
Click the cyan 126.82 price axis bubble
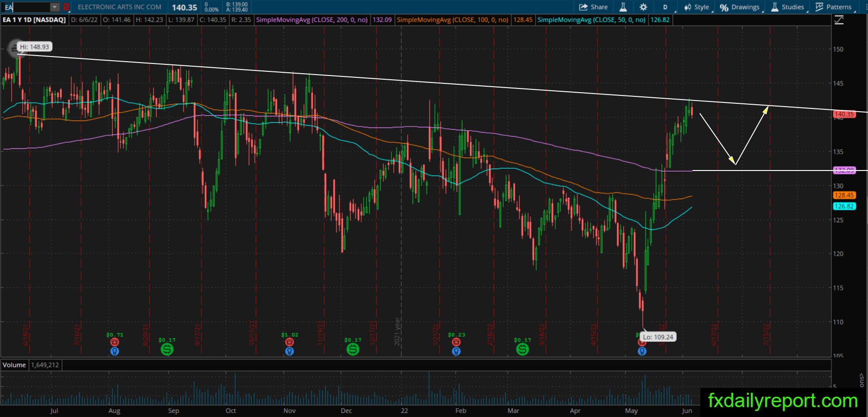844,207
